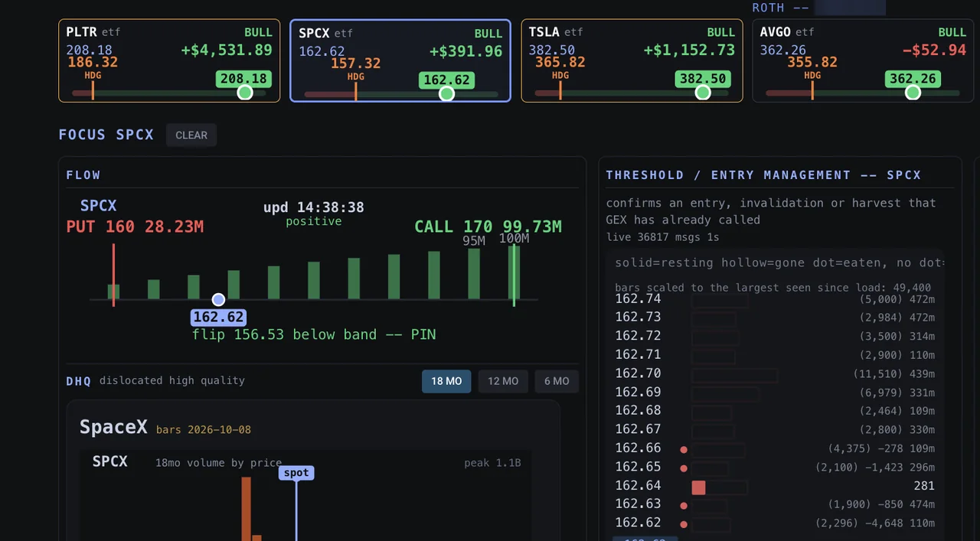Click the SPCX profit +$391.96
Viewport: 980px width, 541px height.
(x=466, y=51)
